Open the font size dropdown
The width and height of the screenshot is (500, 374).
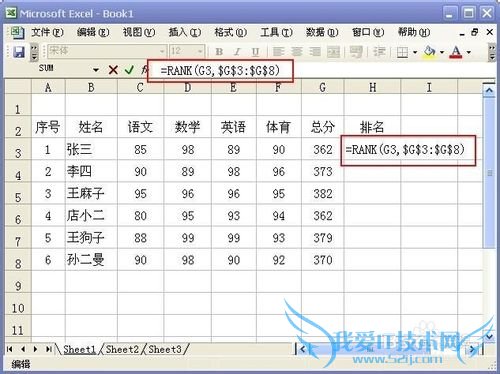pos(200,51)
